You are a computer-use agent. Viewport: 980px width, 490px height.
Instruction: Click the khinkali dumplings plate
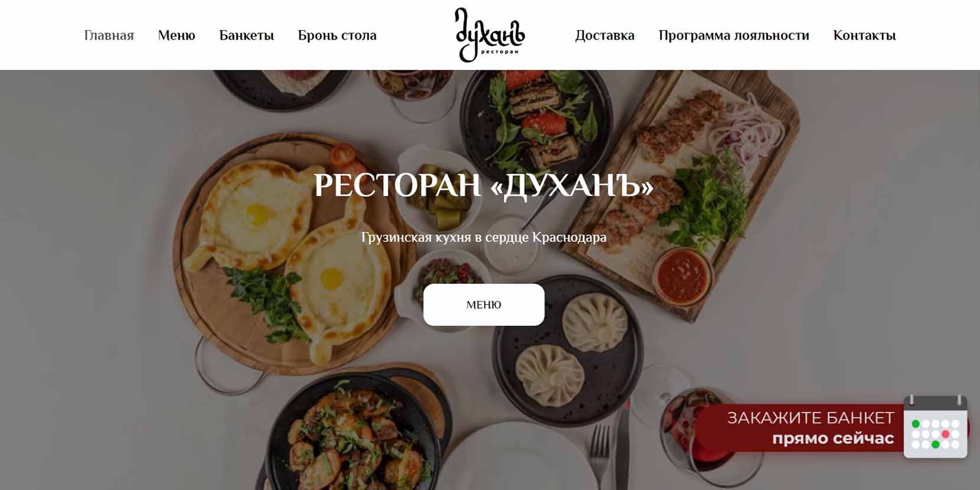[x=567, y=351]
